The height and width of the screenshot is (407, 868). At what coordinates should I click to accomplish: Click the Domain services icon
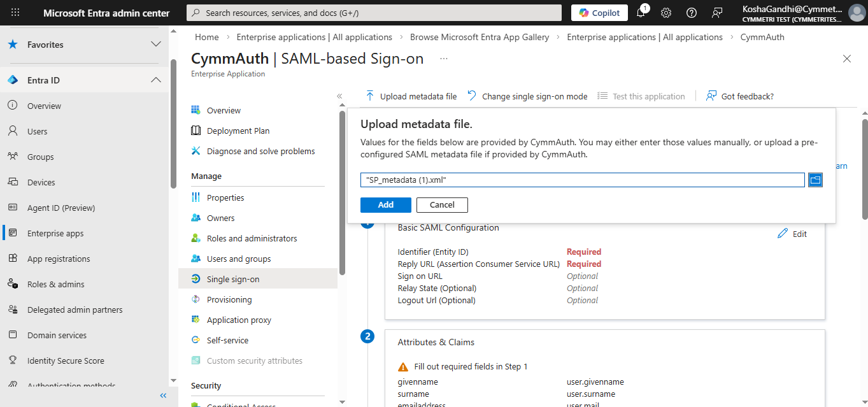pos(13,335)
